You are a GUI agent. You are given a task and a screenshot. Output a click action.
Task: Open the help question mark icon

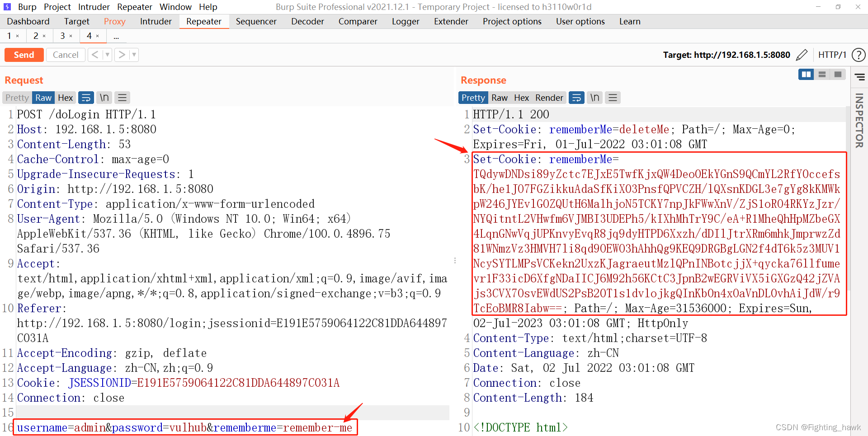(858, 55)
